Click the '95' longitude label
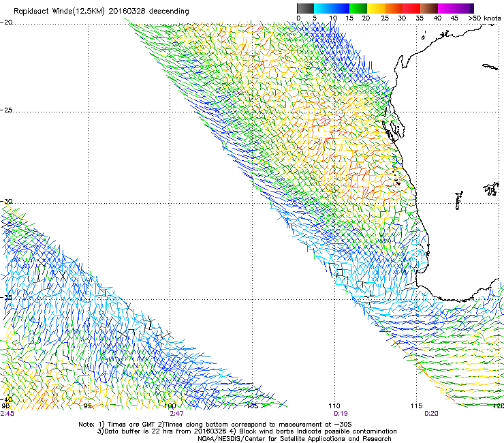Image resolution: width=504 pixels, height=443 pixels. tap(88, 406)
